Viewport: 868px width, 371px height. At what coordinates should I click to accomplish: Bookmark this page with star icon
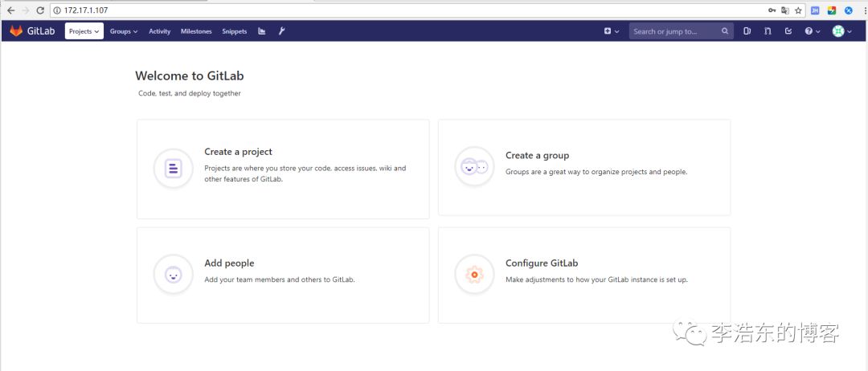coord(798,10)
